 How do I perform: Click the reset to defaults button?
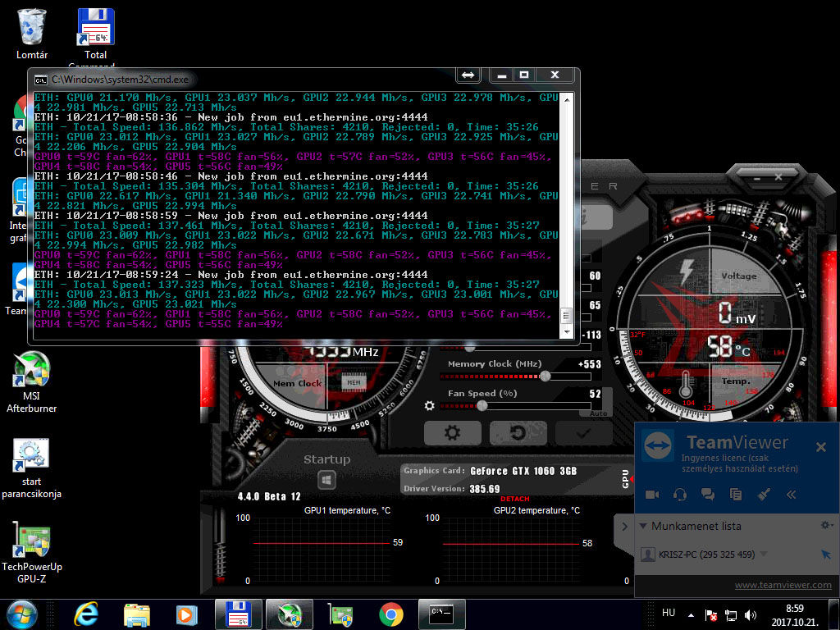pyautogui.click(x=518, y=432)
